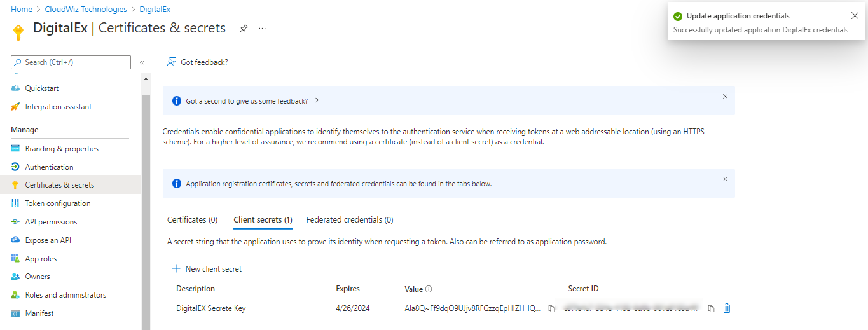868x330 pixels.
Task: Collapse the left sidebar menu
Action: click(x=142, y=62)
